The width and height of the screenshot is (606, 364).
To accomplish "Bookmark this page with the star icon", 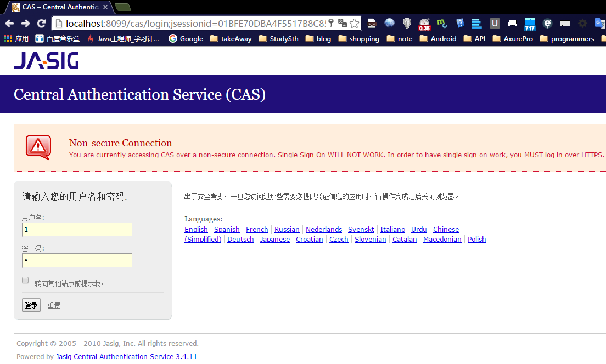I will [x=354, y=24].
